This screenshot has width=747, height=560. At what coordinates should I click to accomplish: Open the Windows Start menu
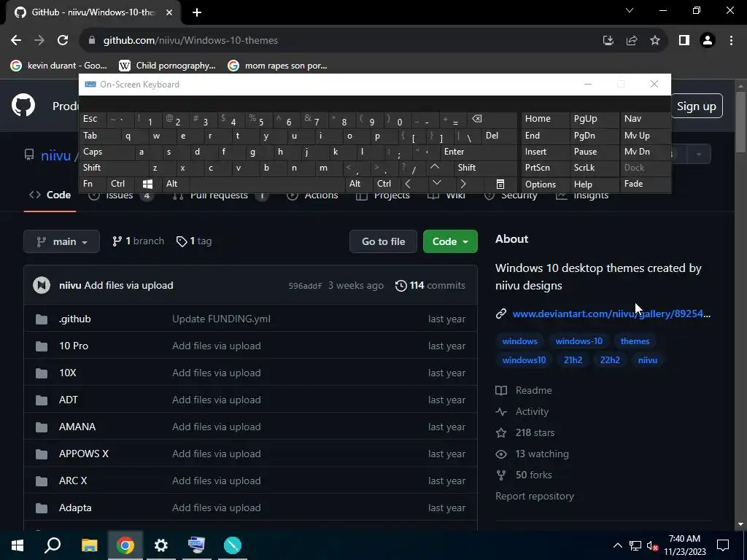click(18, 545)
